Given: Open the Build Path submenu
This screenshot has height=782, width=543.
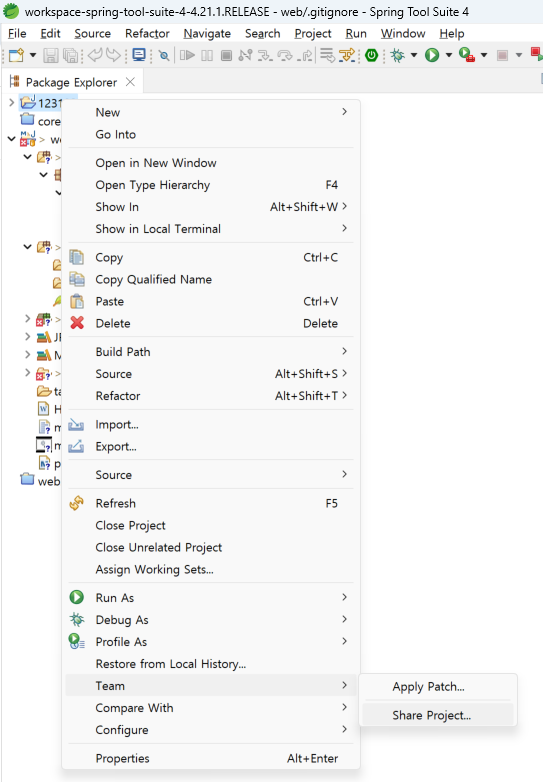Looking at the screenshot, I should [x=210, y=352].
